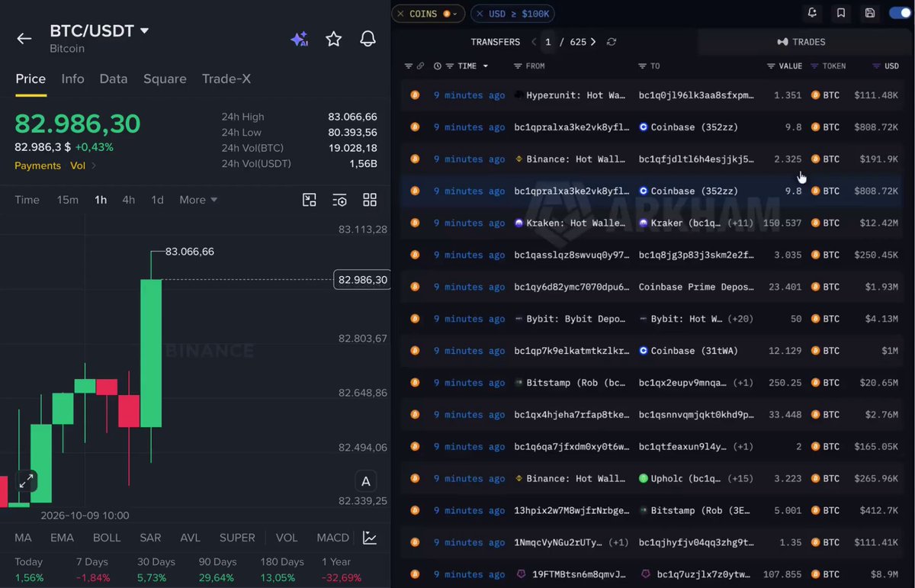Screen dimensions: 915x588
Task: Switch to the Info tab
Action: tap(72, 79)
